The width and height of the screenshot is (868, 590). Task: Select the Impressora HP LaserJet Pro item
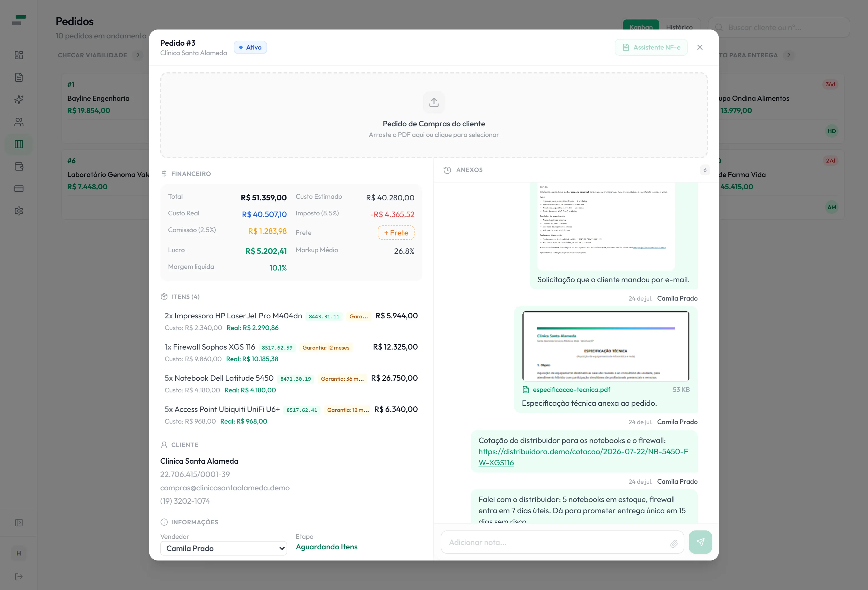click(x=291, y=321)
